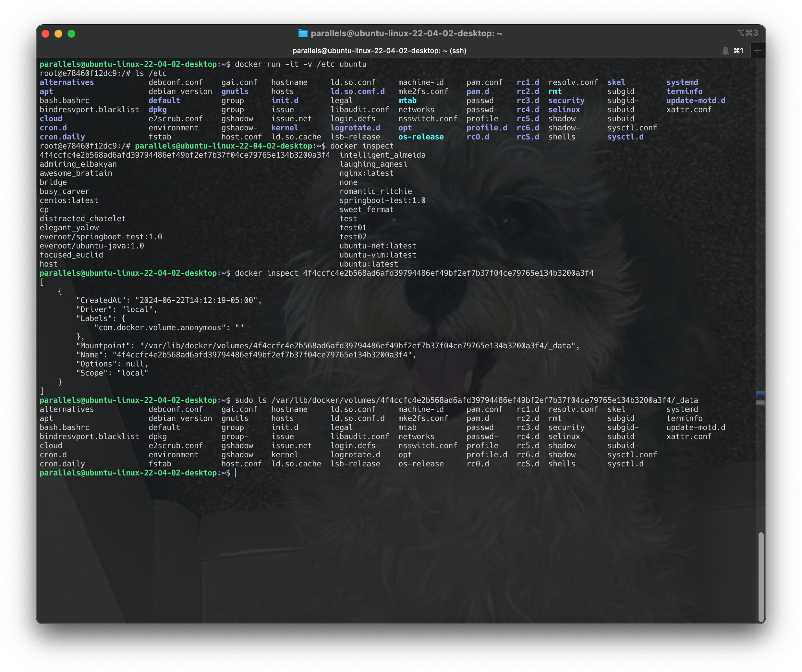Click 'ubuntu:latest' in the completion list
Image resolution: width=802 pixels, height=672 pixels.
click(369, 264)
